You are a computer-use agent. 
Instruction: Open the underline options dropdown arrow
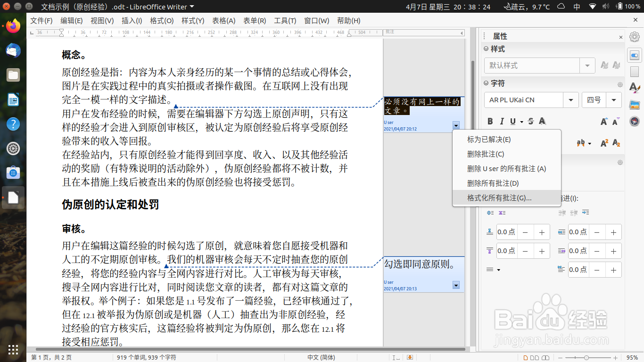522,121
